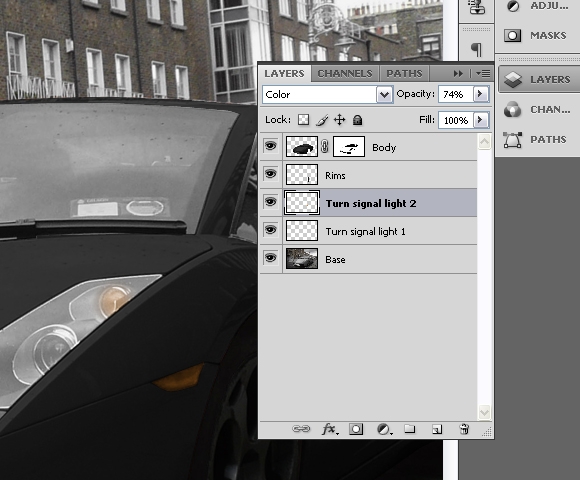
Task: Create a new layer icon
Action: 437,429
